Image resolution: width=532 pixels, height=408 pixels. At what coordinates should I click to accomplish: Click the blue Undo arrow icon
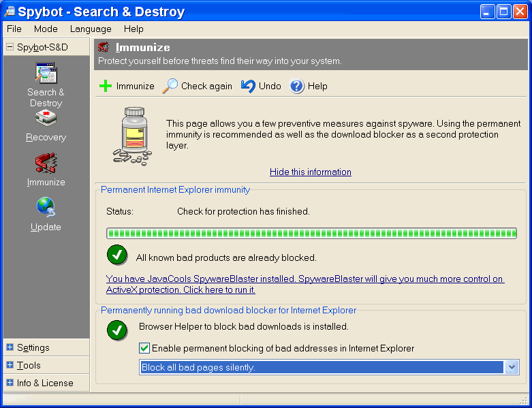coord(248,86)
